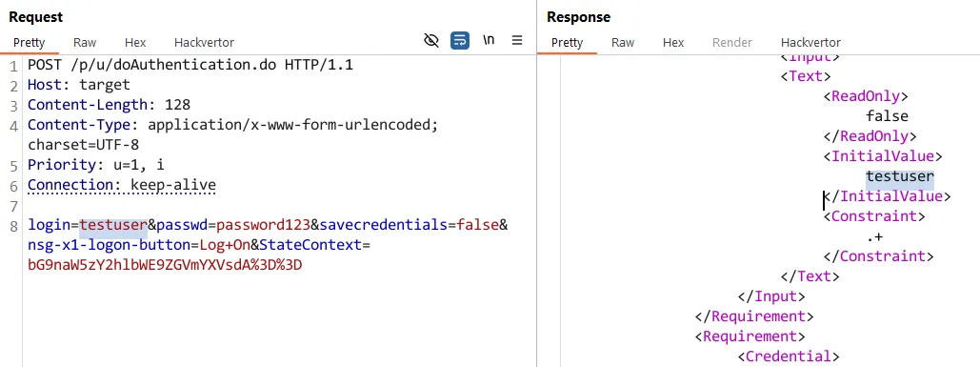Select the Response Pretty tab

click(x=567, y=43)
